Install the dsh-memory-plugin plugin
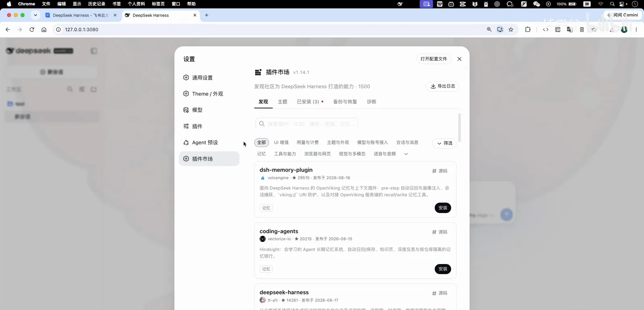The width and height of the screenshot is (644, 310). 443,208
